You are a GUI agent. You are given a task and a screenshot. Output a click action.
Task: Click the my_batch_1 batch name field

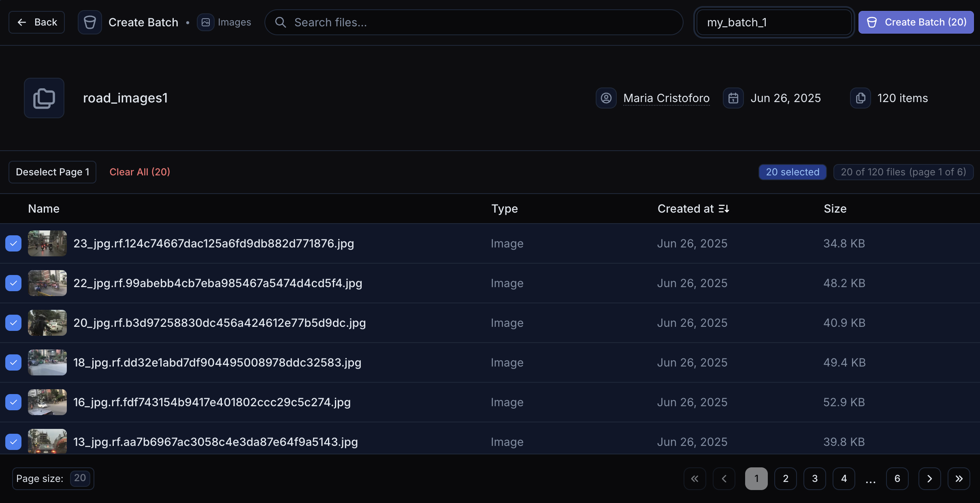tap(773, 22)
